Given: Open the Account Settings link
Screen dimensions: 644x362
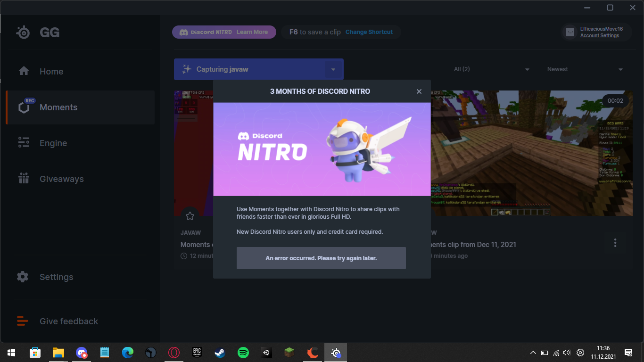Looking at the screenshot, I should (600, 36).
